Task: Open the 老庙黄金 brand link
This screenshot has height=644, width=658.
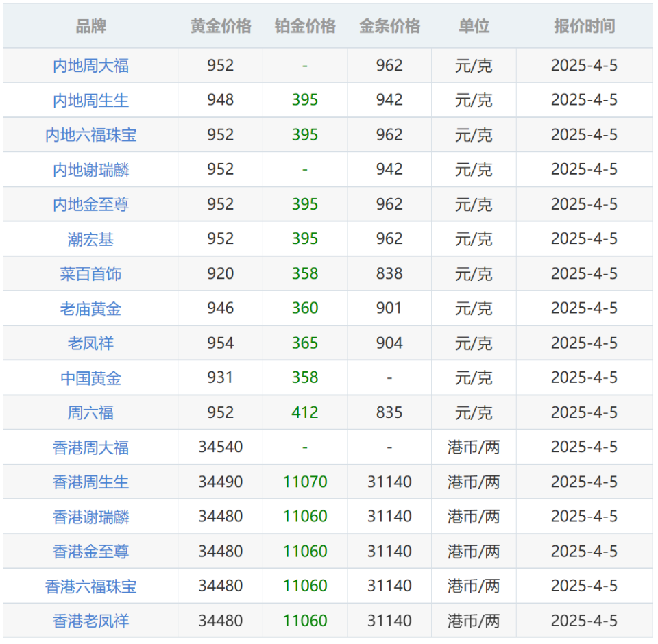Action: point(90,309)
